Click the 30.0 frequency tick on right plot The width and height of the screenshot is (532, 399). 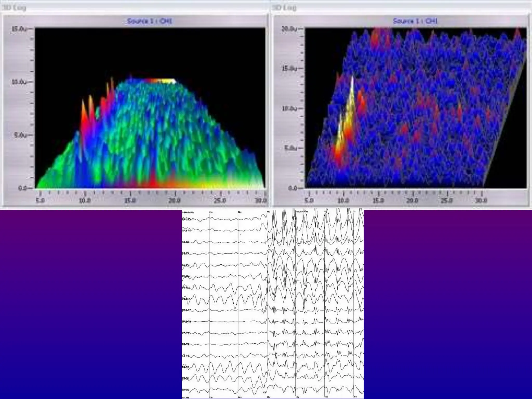[481, 201]
